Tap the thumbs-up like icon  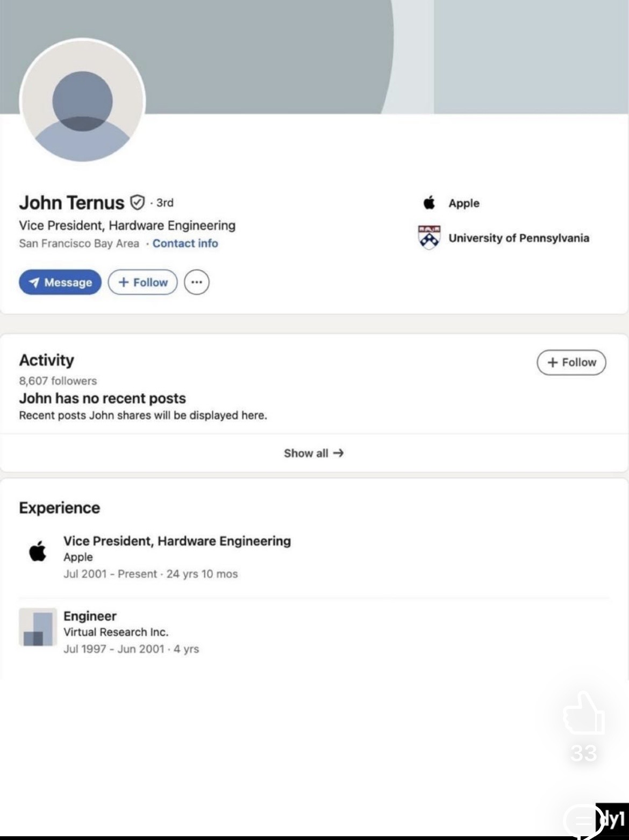pyautogui.click(x=584, y=714)
